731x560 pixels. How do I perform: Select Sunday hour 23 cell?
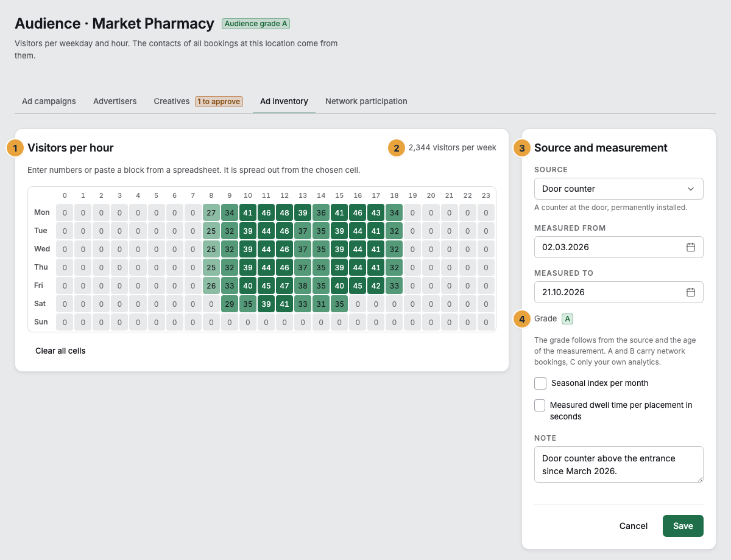click(x=486, y=323)
